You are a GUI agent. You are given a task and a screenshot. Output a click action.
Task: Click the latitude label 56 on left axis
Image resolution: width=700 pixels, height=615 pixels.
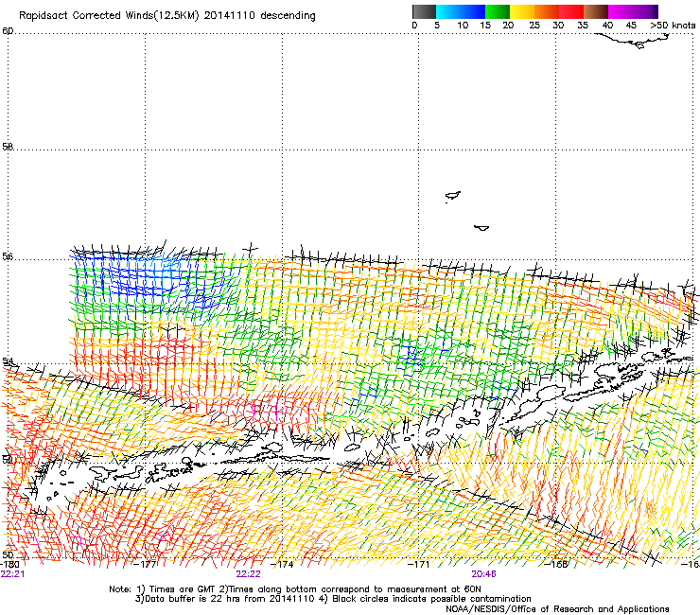coord(8,256)
